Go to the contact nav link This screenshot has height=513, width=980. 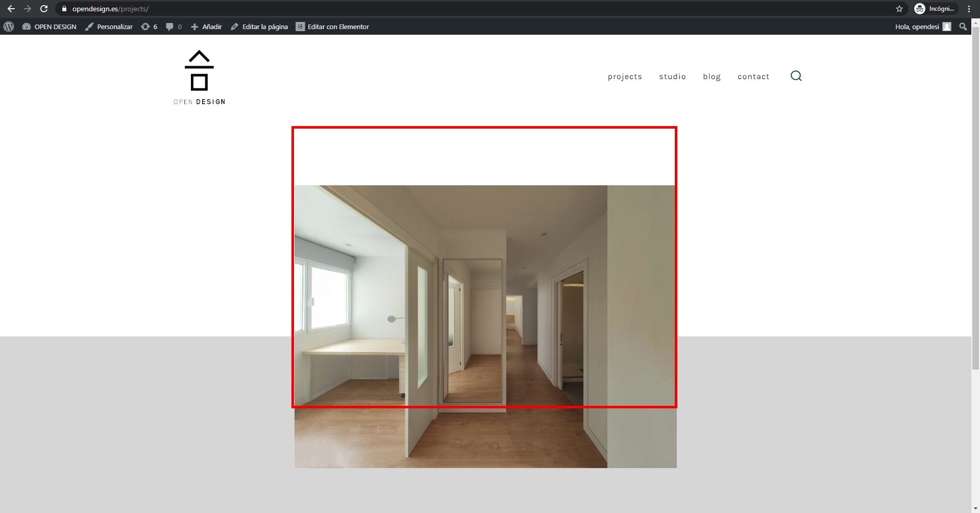pos(753,77)
